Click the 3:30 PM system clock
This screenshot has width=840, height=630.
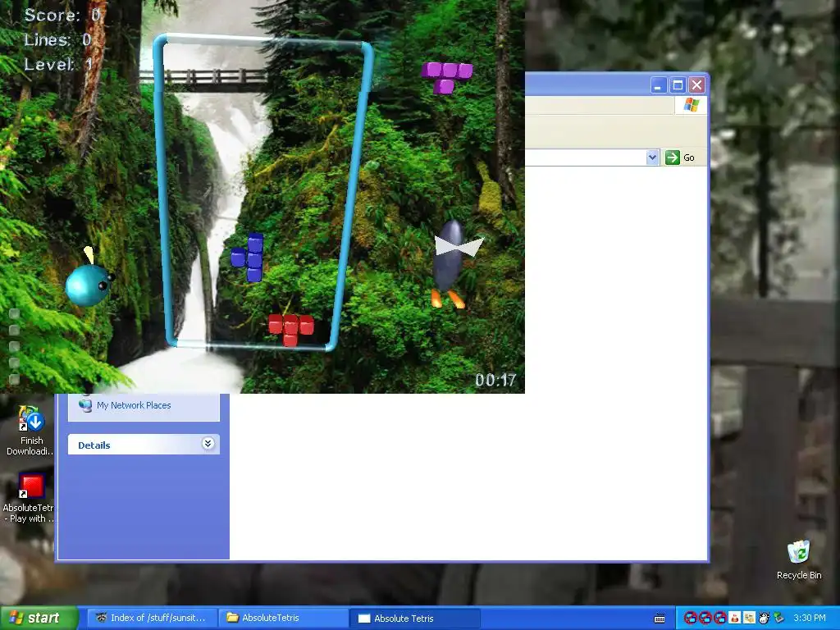pos(810,618)
